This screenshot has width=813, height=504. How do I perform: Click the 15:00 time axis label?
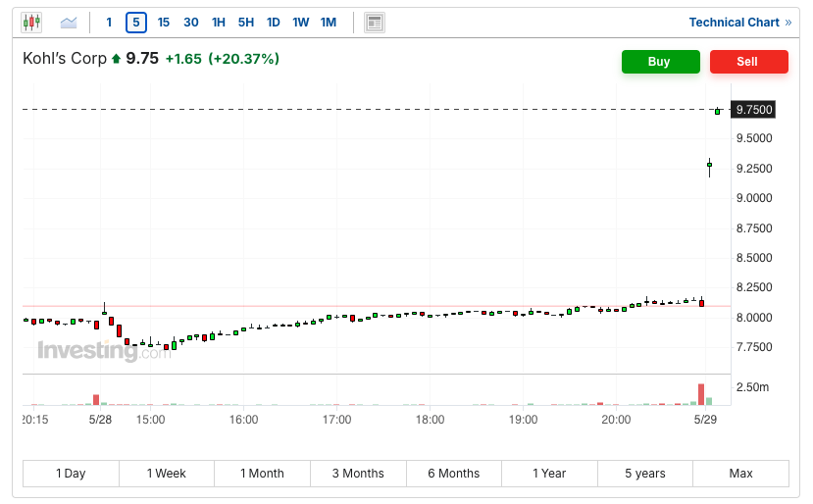click(x=151, y=420)
